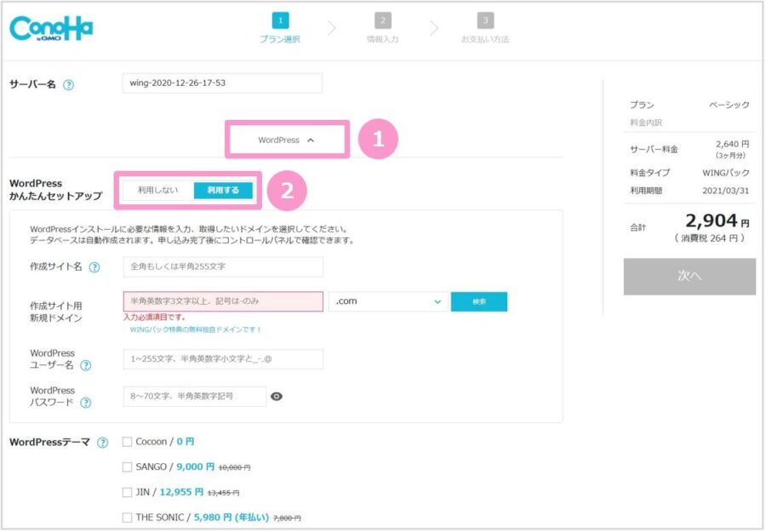
Task: Click the 2,904 円 total amount
Action: tap(717, 221)
